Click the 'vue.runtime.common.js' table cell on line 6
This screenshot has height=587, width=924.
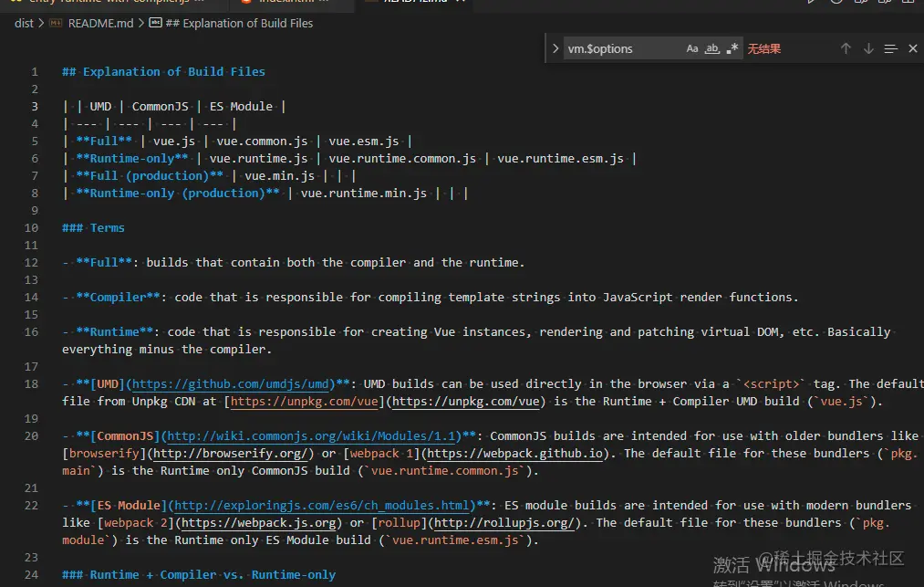402,159
